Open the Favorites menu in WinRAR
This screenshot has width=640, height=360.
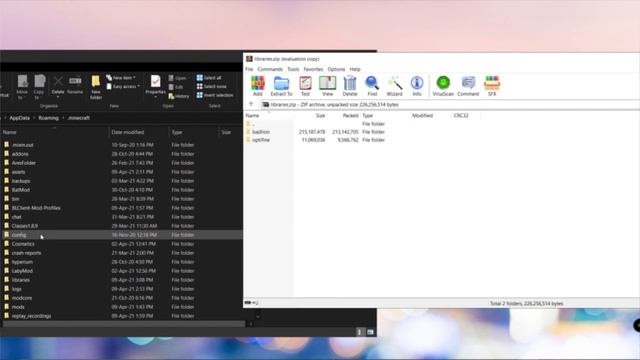click(313, 69)
